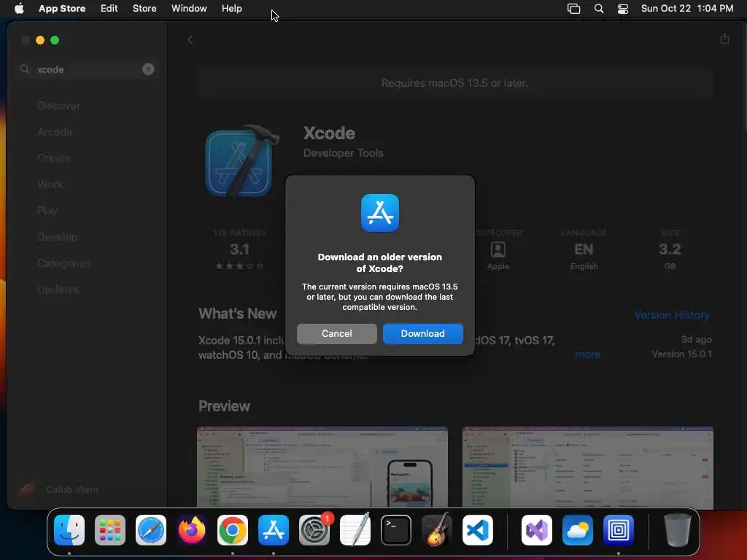Open the Apple menu
The image size is (747, 560).
coord(19,8)
